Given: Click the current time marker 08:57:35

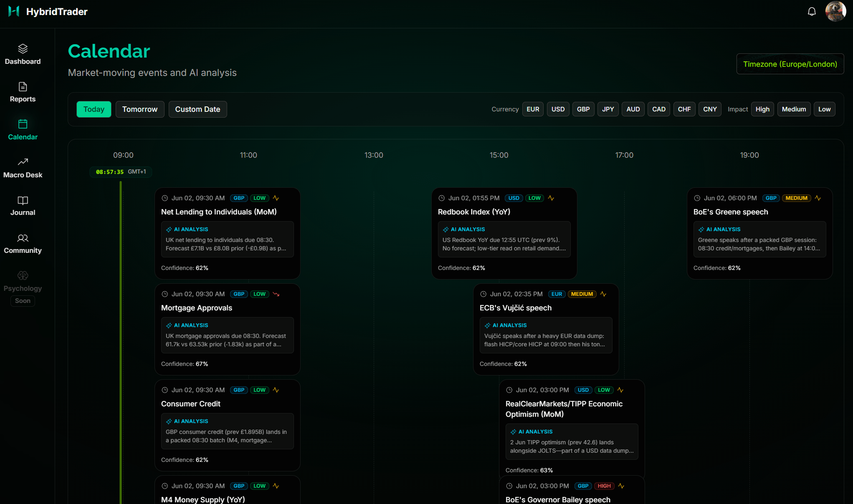Looking at the screenshot, I should 121,172.
